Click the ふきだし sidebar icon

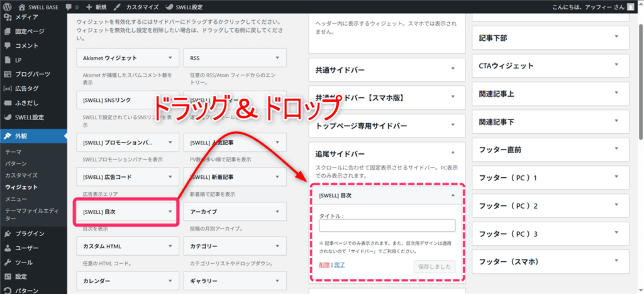click(8, 103)
